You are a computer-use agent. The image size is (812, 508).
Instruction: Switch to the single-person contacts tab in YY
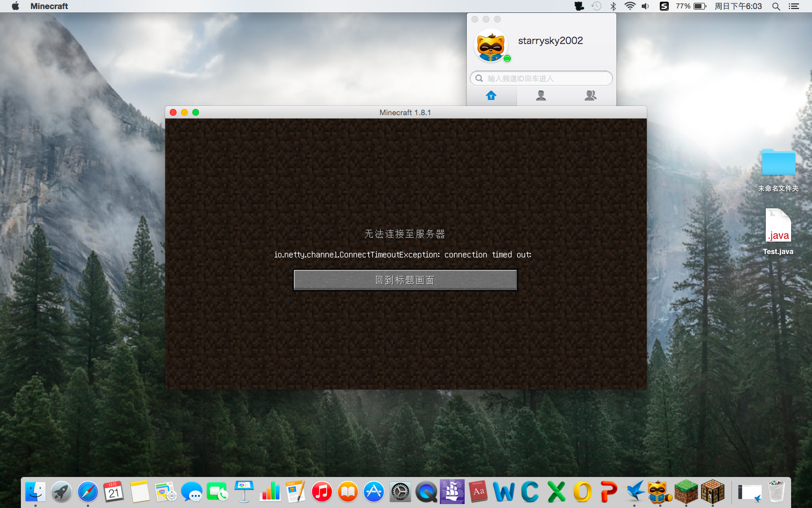click(541, 95)
